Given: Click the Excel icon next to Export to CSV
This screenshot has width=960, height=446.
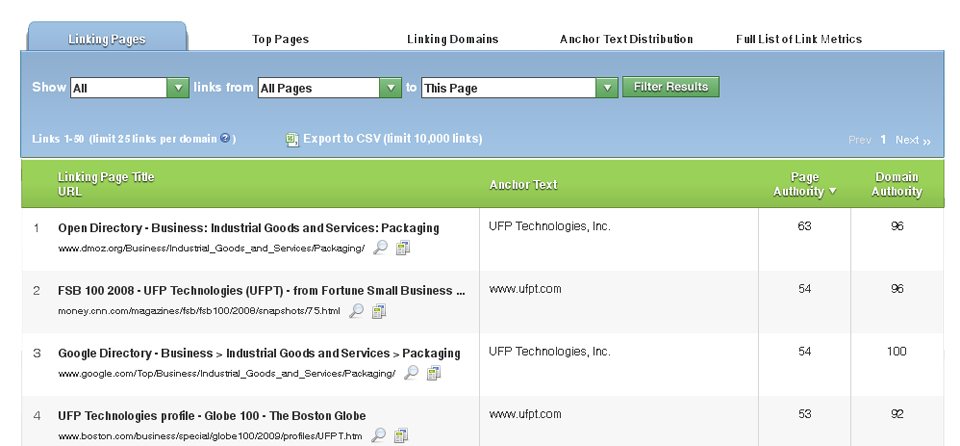Looking at the screenshot, I should 292,139.
